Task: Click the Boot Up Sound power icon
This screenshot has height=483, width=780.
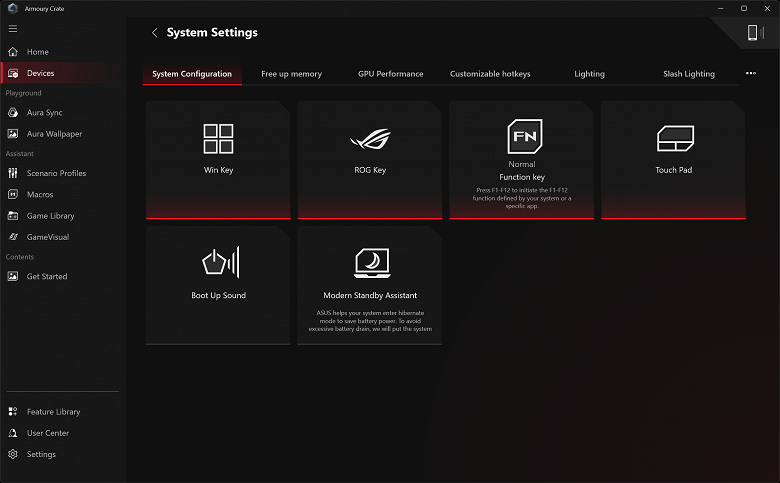Action: tap(221, 262)
